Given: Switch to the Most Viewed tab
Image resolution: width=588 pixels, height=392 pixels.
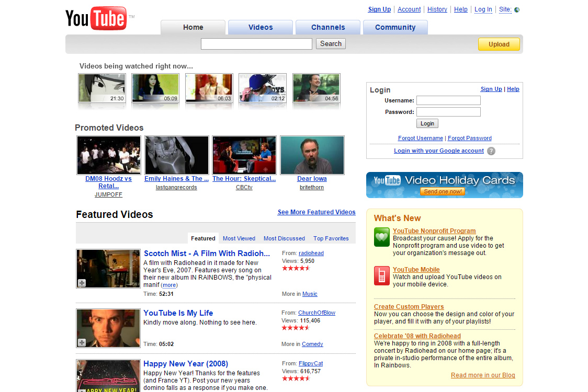Looking at the screenshot, I should [239, 238].
